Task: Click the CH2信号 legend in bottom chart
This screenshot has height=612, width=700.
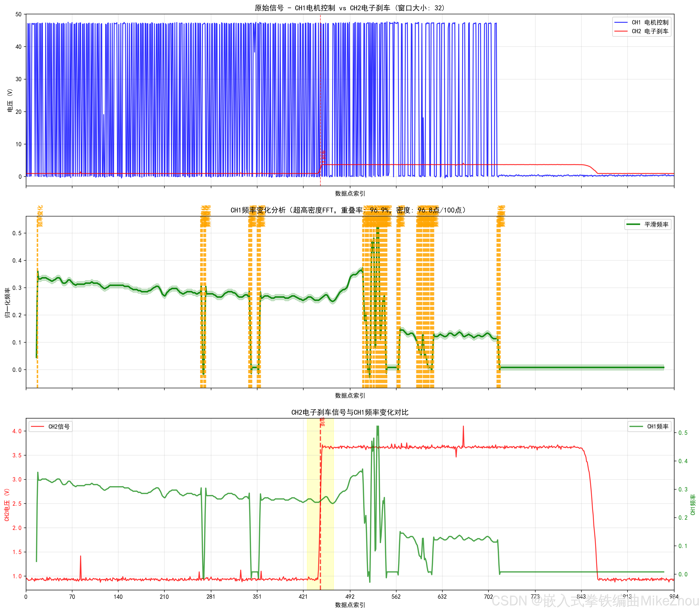Action: click(51, 427)
